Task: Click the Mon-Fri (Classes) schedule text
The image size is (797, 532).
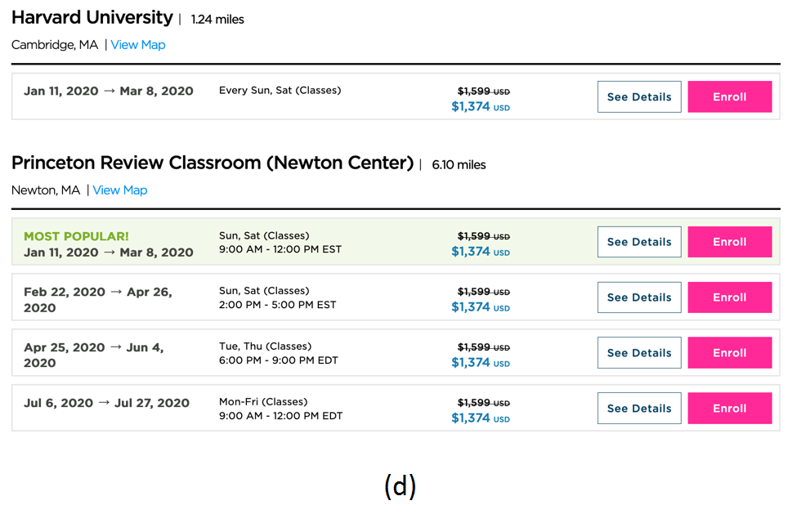Action: coord(263,402)
